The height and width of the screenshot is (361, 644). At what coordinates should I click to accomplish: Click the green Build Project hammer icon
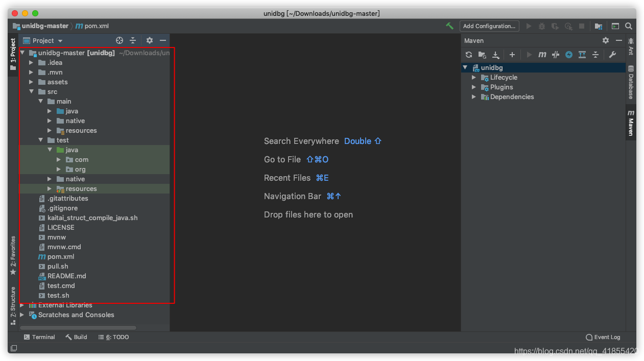(449, 26)
